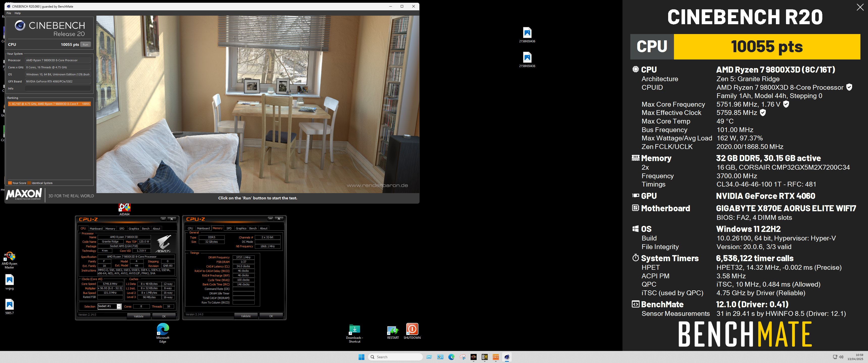
Task: Open the Microsoft Edge desktop shortcut
Action: 163,333
